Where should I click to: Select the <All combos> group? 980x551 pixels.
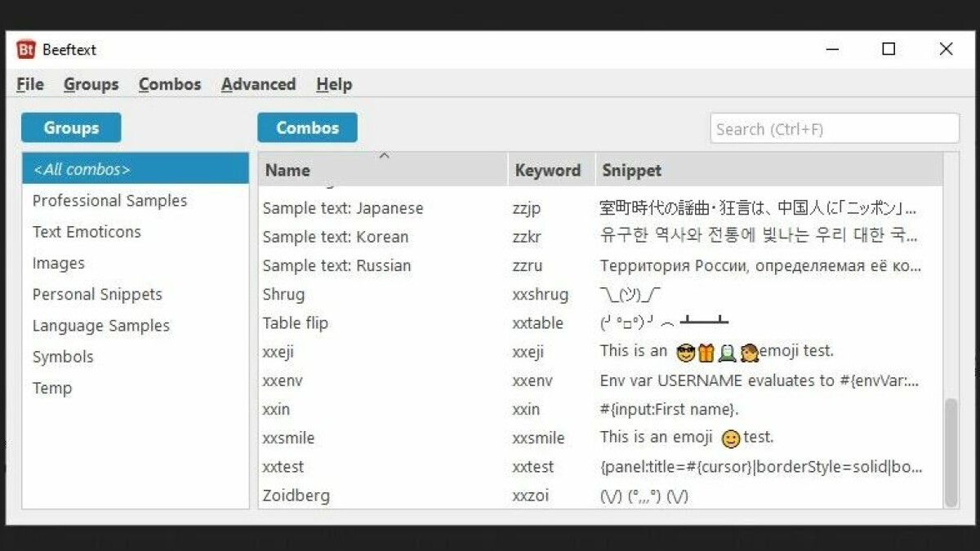[x=136, y=169]
